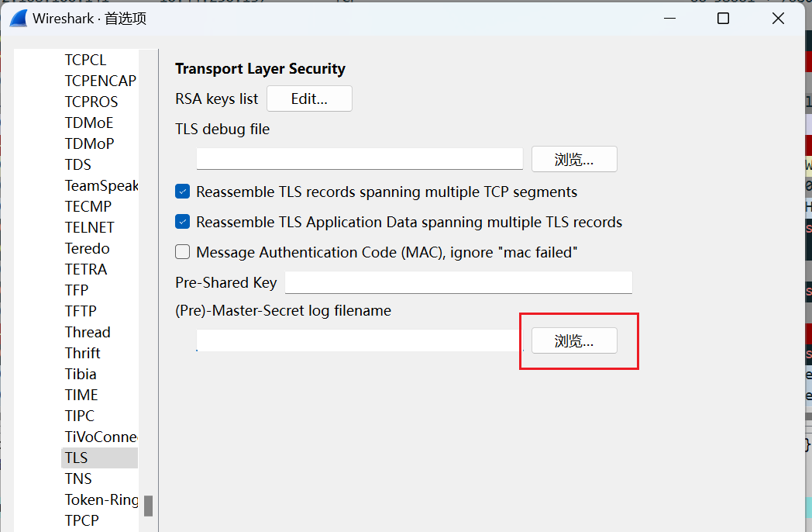Select TLS in the protocol list
Viewport: 812px width, 532px height.
pos(77,458)
